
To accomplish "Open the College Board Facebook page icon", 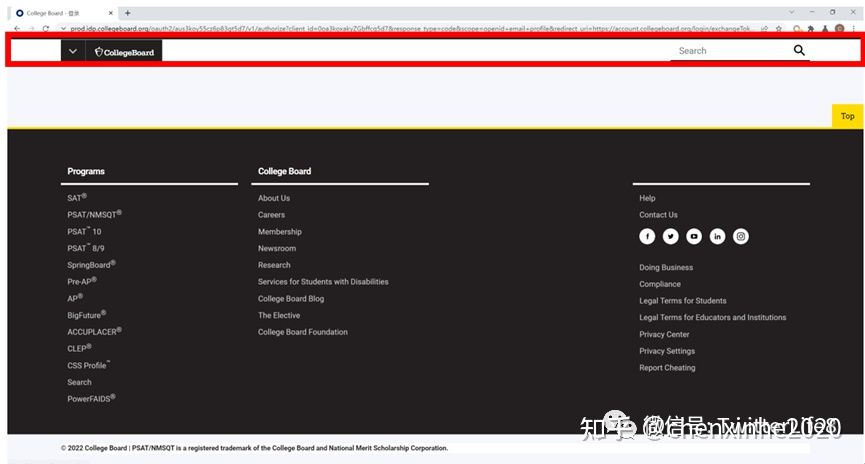I will [647, 236].
